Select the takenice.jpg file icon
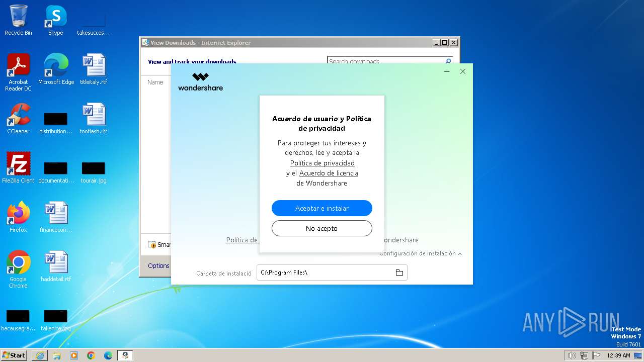Image resolution: width=644 pixels, height=362 pixels. (56, 320)
